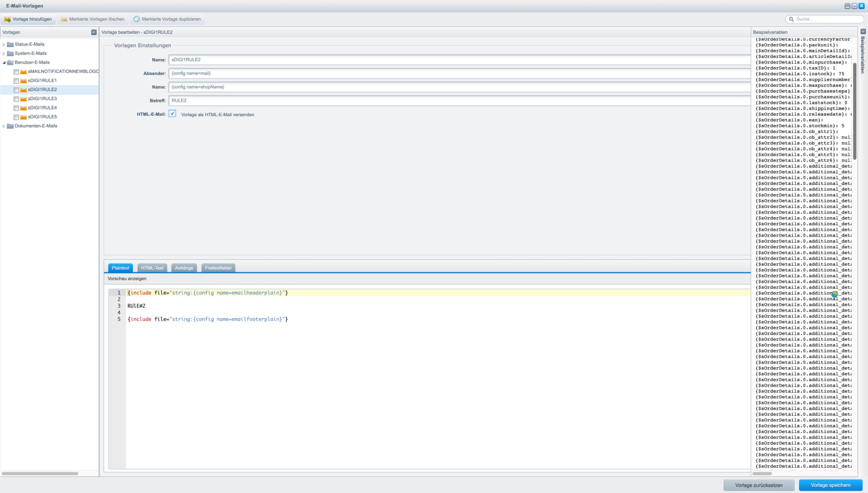Click the sOrderDetails.0.stockmin variable line

tap(800, 126)
